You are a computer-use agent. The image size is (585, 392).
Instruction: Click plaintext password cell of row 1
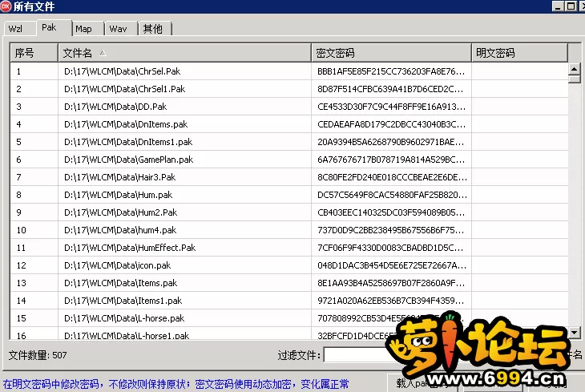point(520,71)
